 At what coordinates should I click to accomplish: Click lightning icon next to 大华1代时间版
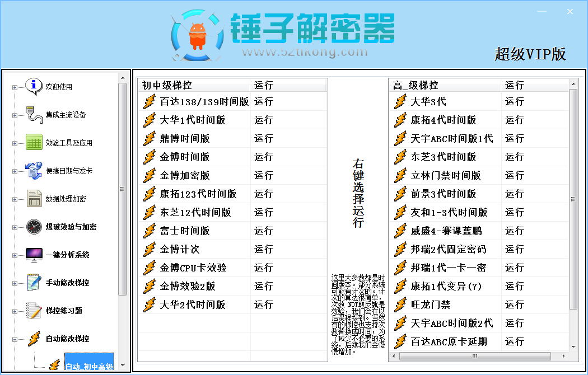pos(150,120)
